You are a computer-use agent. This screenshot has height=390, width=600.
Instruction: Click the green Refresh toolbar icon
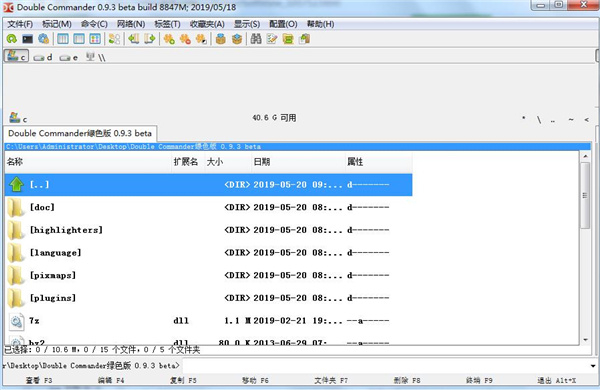pos(11,39)
